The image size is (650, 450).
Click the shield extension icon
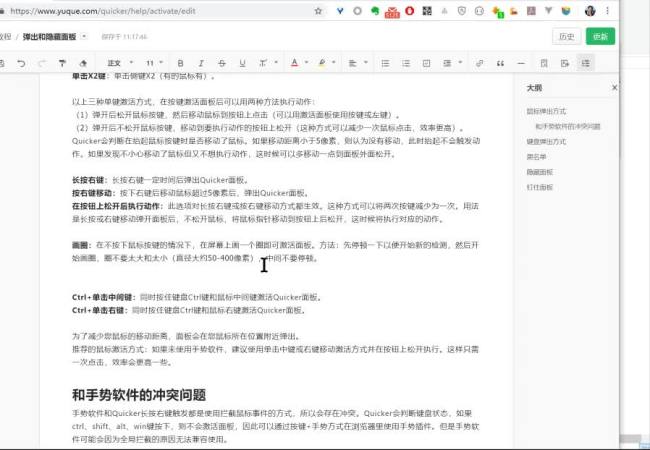(462, 11)
